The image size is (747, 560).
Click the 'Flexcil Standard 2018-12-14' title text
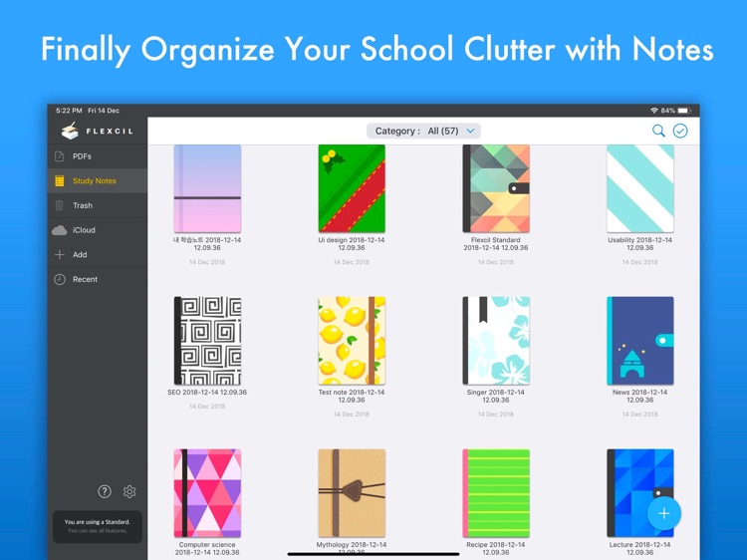pos(496,243)
